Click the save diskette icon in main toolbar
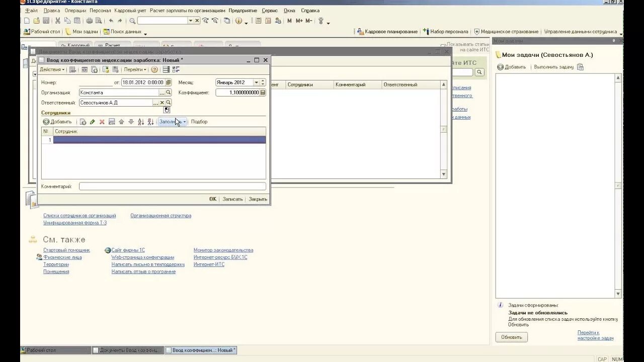The height and width of the screenshot is (362, 644). 46,21
